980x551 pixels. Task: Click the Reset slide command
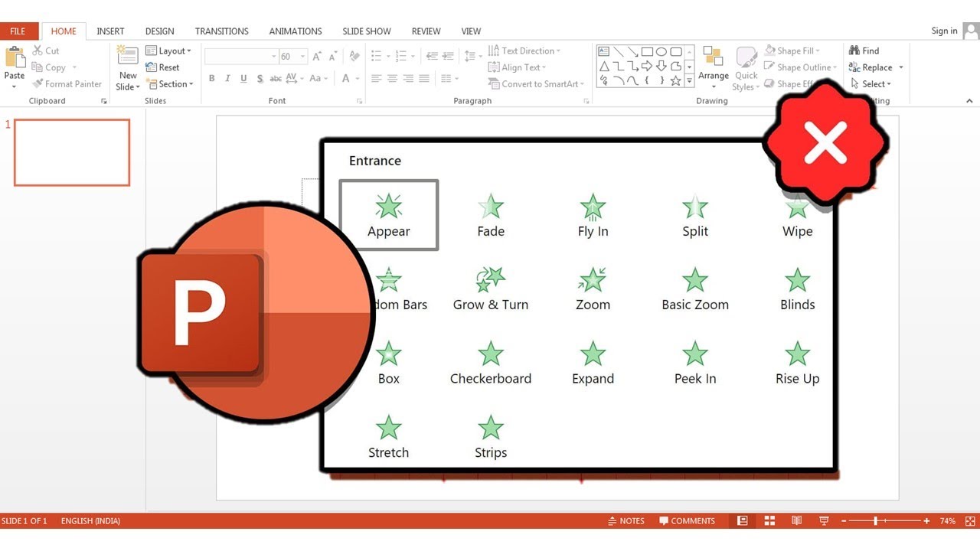[x=162, y=67]
